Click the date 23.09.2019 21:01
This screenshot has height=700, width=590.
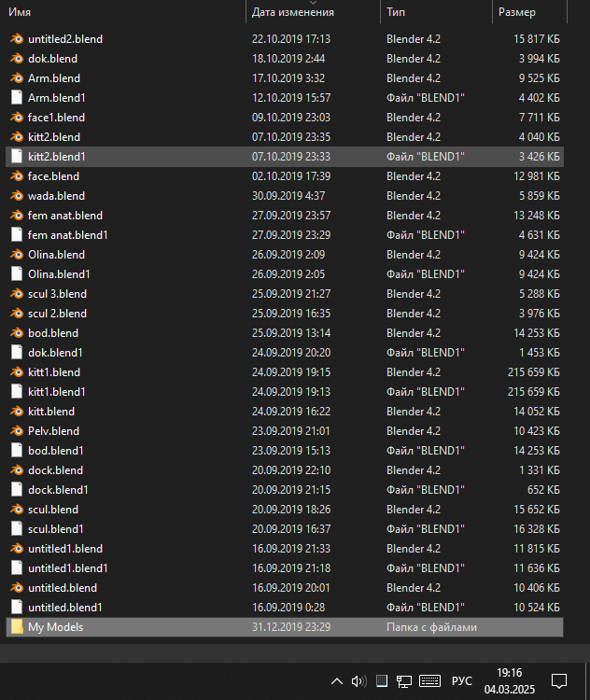click(x=291, y=431)
